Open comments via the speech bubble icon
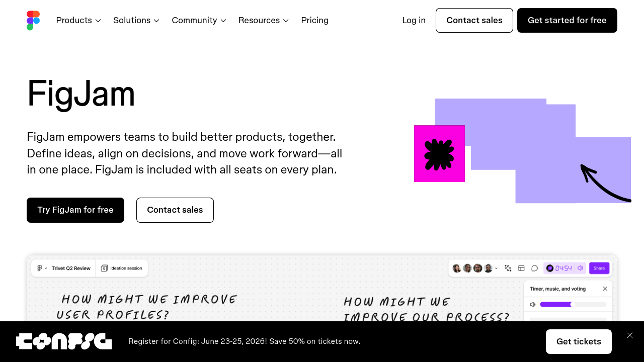 [534, 268]
